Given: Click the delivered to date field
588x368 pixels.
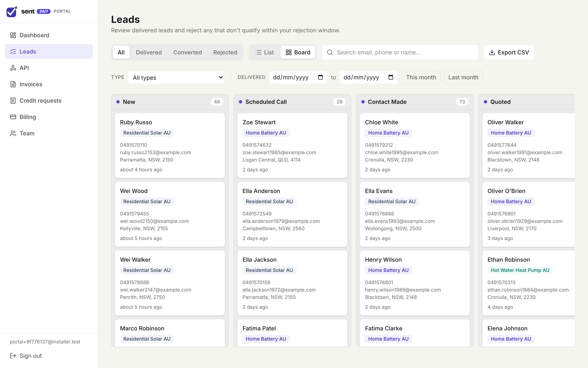Looking at the screenshot, I should click(369, 77).
